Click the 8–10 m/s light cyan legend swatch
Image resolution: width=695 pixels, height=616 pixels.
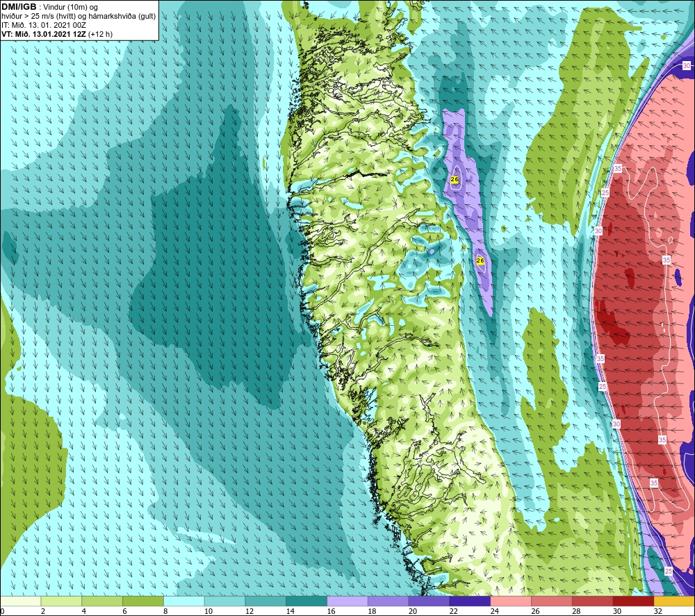tap(184, 601)
